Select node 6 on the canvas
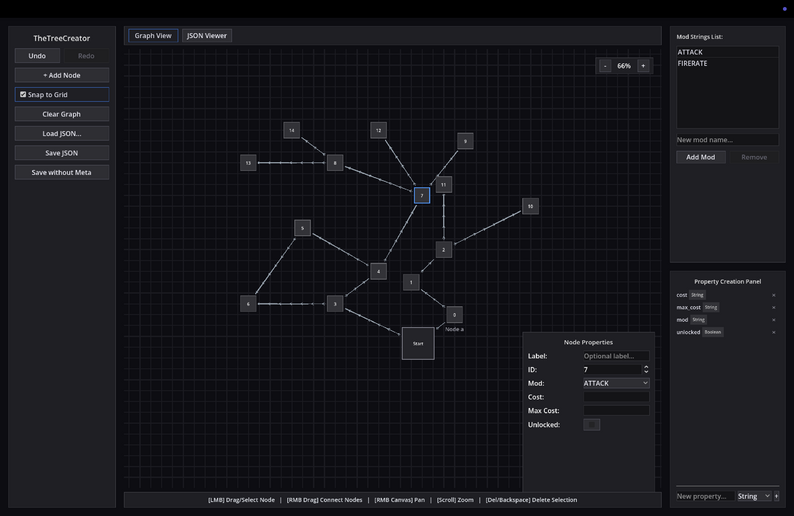Image resolution: width=794 pixels, height=516 pixels. coord(248,304)
